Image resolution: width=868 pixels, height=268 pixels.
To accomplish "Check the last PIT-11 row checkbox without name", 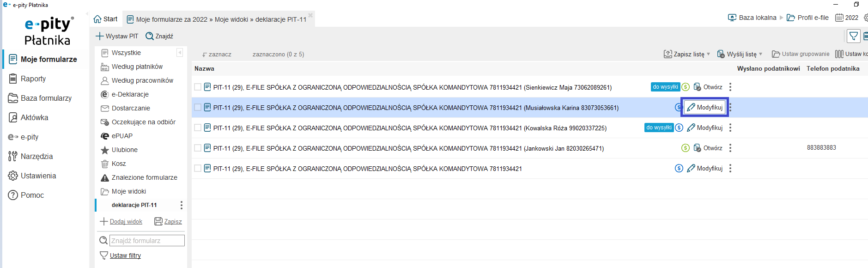I will [x=198, y=168].
